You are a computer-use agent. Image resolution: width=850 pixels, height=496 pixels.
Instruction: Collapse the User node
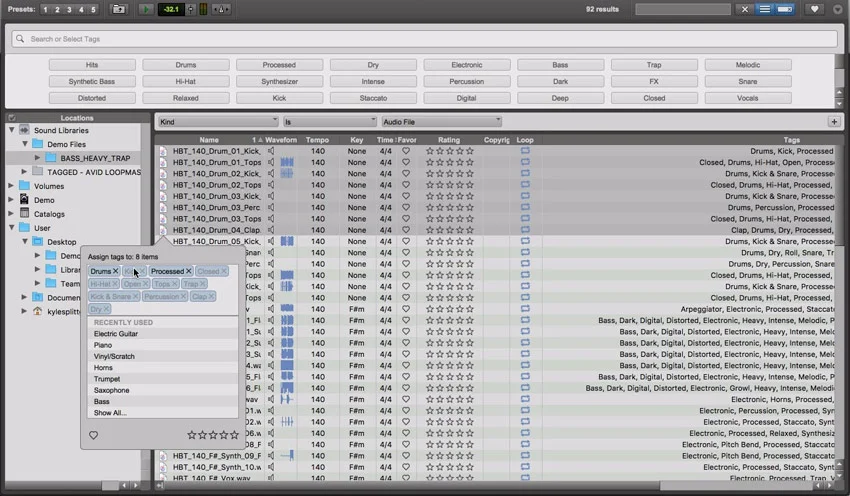pos(11,228)
